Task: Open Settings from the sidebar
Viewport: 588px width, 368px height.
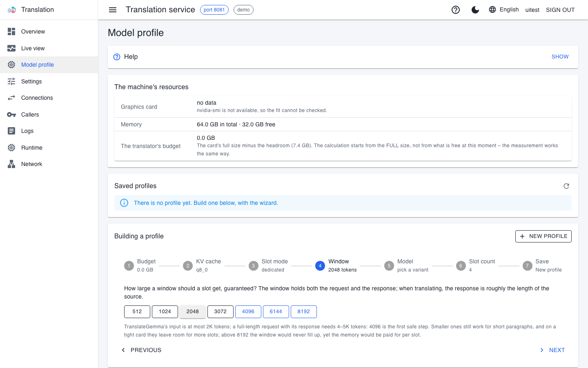Action: [x=49, y=81]
